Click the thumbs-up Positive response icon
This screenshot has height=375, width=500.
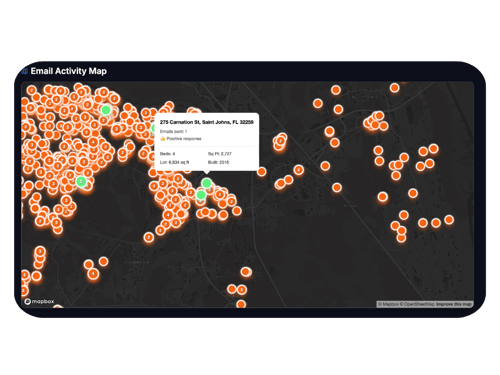(x=163, y=139)
